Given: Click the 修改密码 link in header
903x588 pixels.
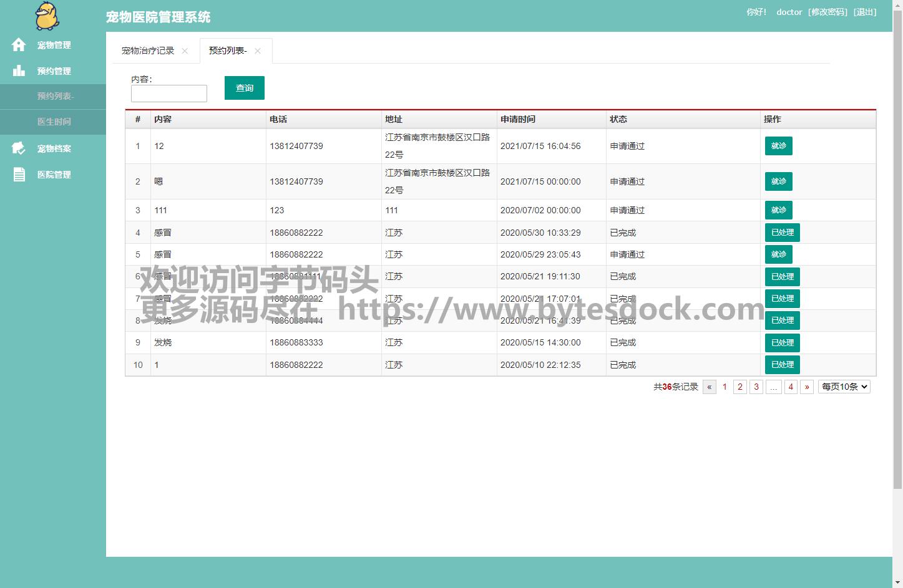Looking at the screenshot, I should [x=827, y=12].
